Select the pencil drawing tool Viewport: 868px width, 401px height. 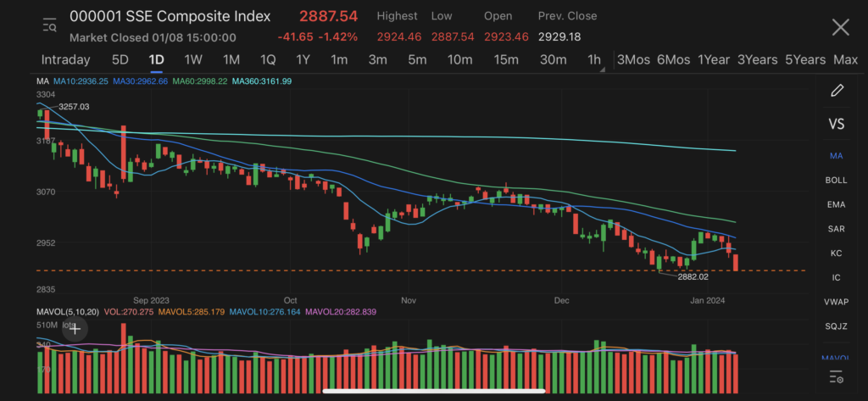tap(837, 91)
